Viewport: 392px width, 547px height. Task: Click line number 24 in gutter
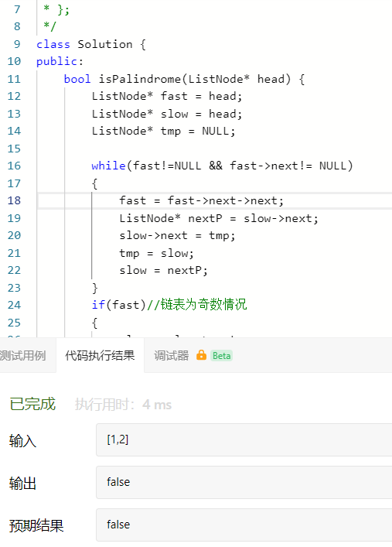click(x=14, y=305)
